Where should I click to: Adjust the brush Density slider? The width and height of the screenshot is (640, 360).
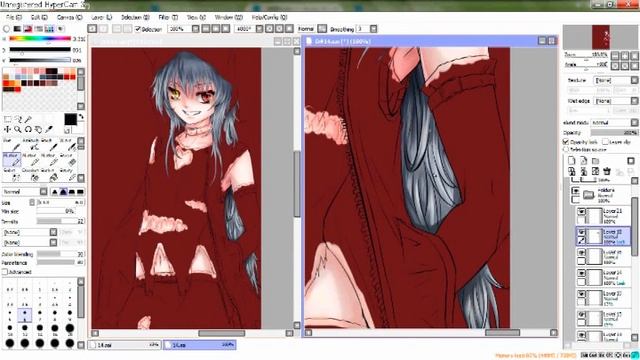pos(60,221)
